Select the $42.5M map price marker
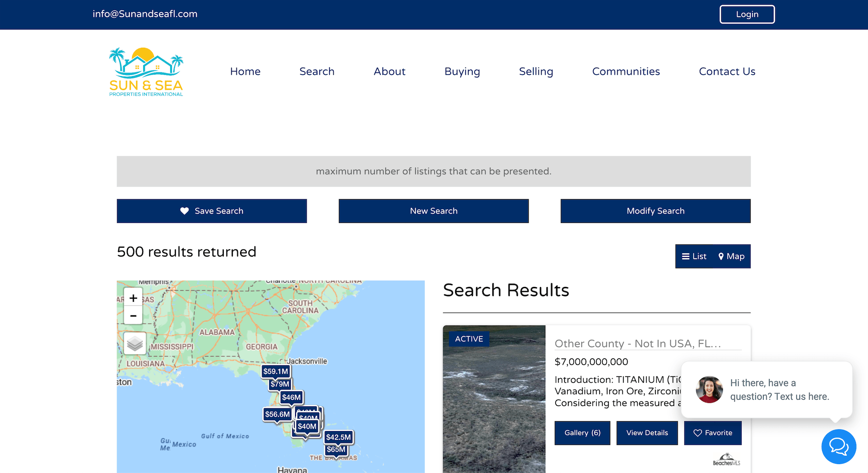The image size is (868, 473). (338, 437)
